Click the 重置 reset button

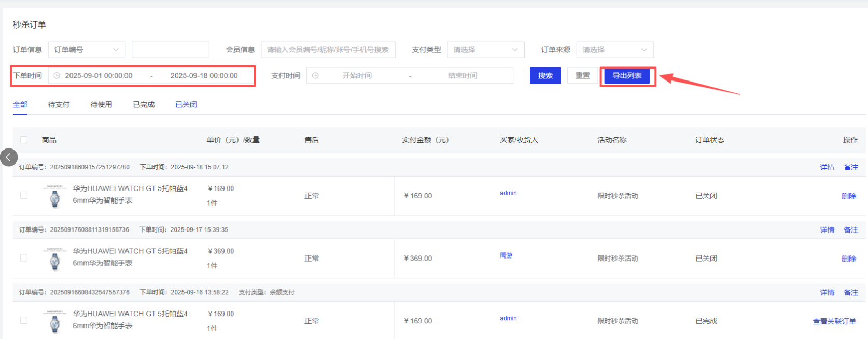[582, 76]
